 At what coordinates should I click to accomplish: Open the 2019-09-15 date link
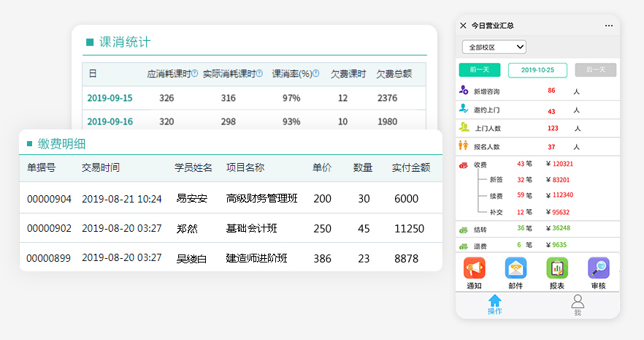(110, 98)
